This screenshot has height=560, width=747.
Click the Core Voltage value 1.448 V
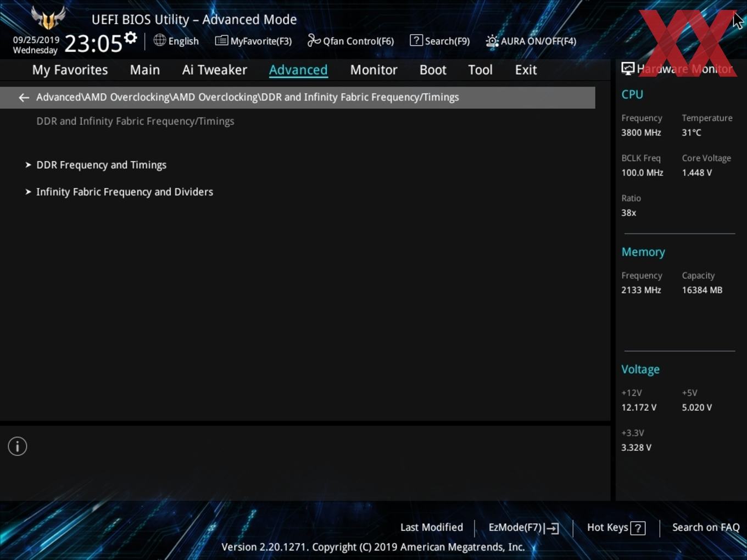coord(696,172)
